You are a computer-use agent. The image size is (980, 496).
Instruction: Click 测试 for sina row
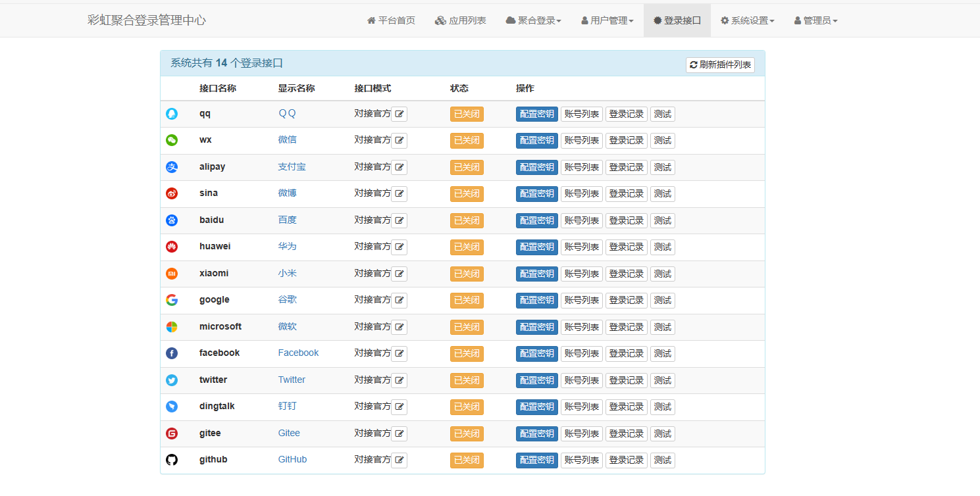point(663,194)
